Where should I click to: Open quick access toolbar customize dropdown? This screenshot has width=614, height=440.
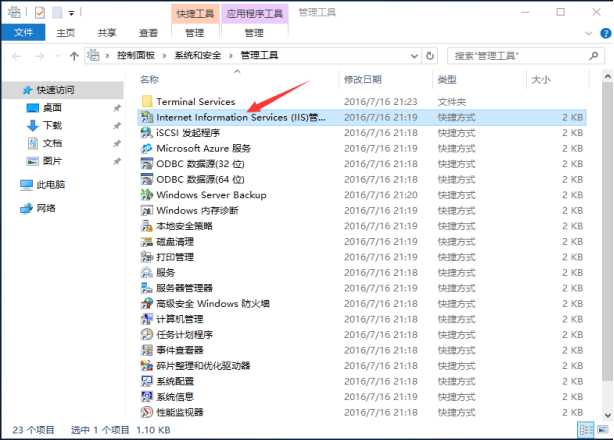click(x=71, y=13)
